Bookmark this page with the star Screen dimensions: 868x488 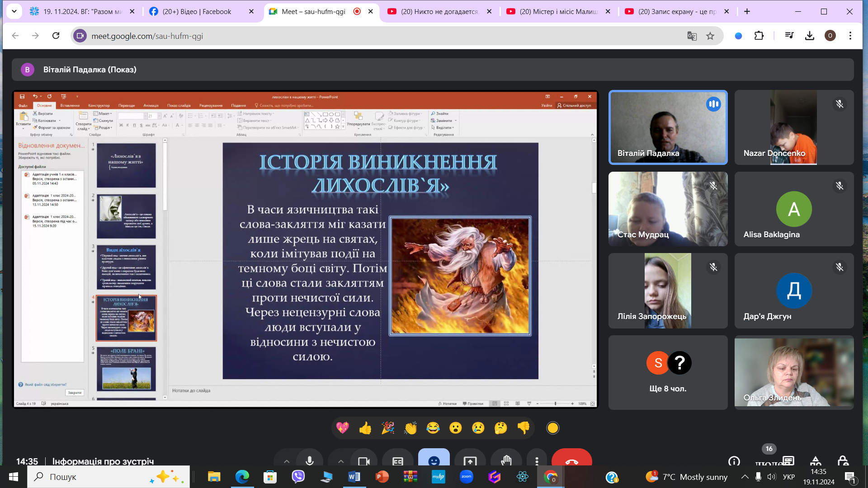pos(710,36)
